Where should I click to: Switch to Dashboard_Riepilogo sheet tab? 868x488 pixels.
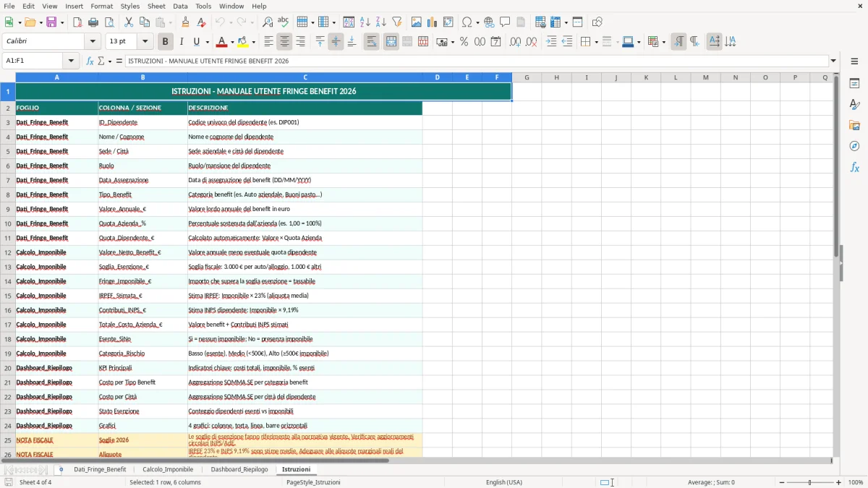tap(239, 469)
